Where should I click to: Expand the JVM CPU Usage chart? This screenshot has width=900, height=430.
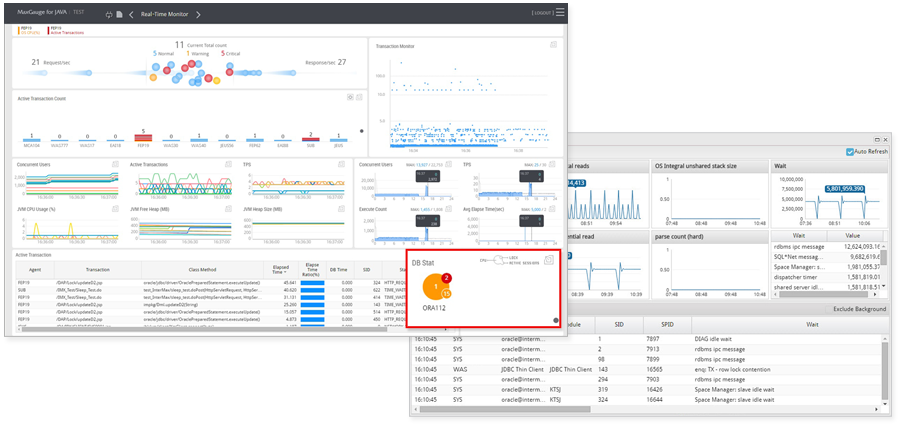pos(115,208)
